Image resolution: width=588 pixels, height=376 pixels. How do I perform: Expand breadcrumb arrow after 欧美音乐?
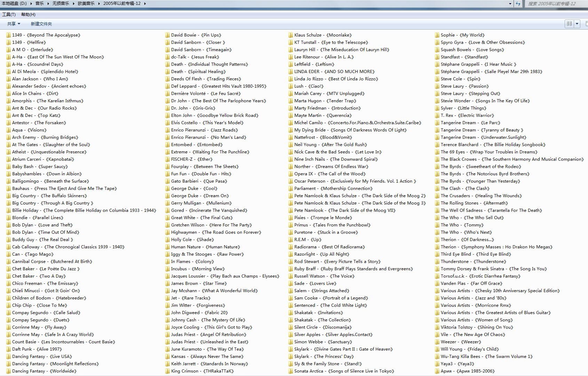coord(99,3)
